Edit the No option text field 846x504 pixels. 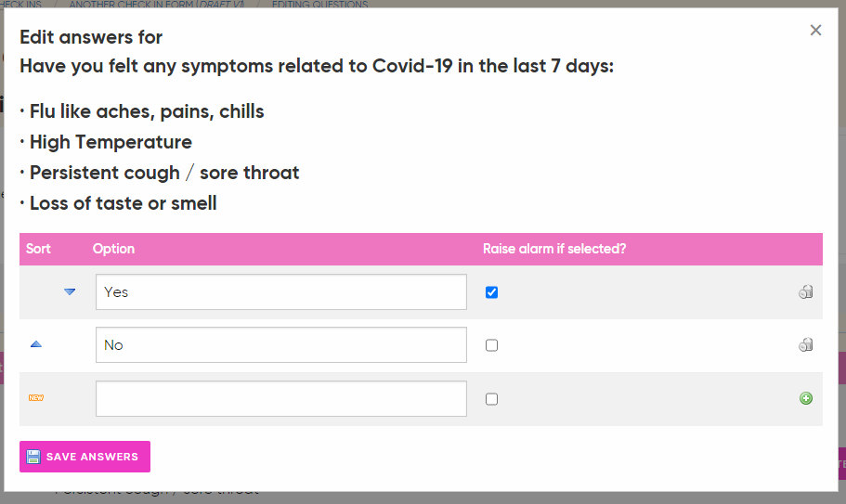coord(281,344)
